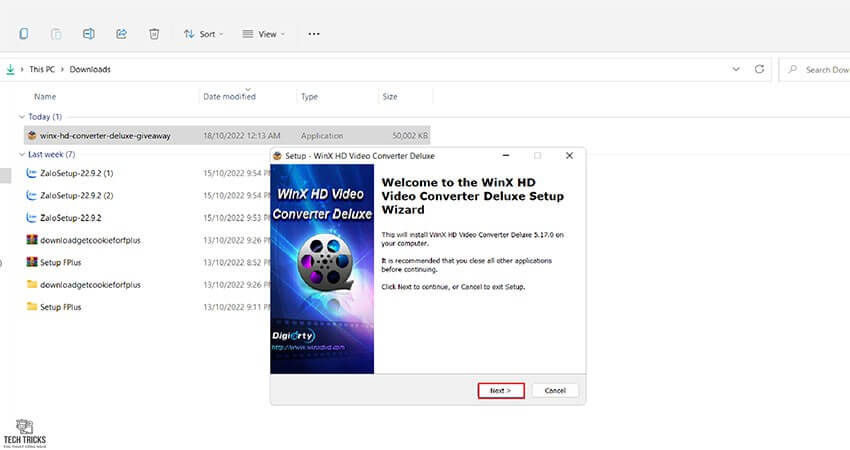Click the greyed Paste icon in Explorer toolbar
This screenshot has width=850, height=450.
pyautogui.click(x=56, y=34)
